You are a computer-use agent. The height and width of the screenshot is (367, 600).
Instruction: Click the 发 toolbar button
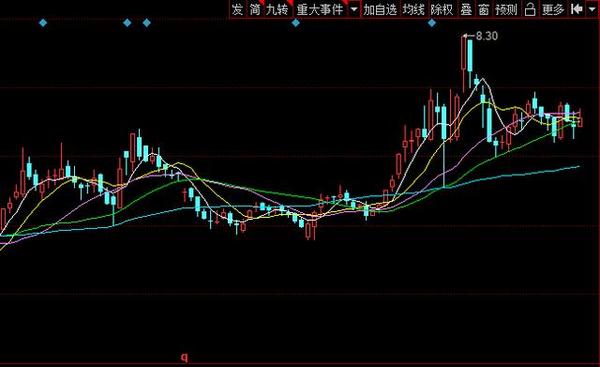pyautogui.click(x=237, y=9)
